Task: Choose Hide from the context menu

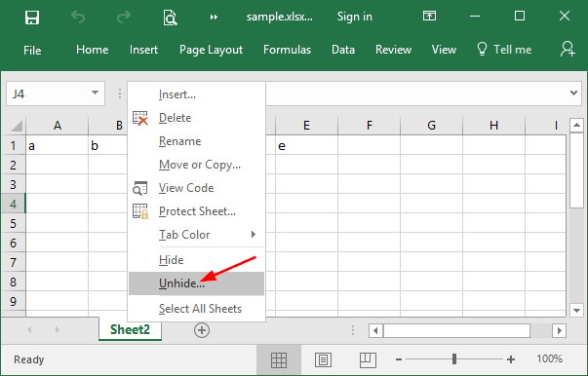Action: point(197,260)
